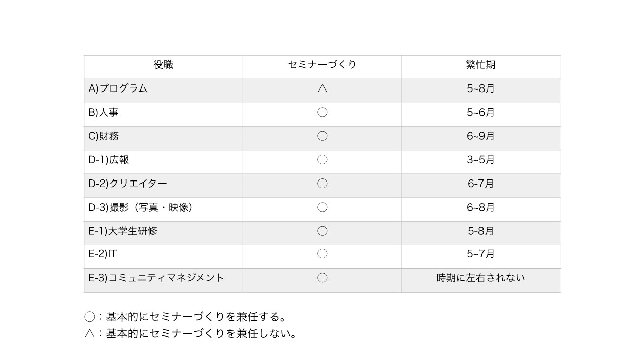Click the 役職 column header
The height and width of the screenshot is (362, 644).
pyautogui.click(x=163, y=65)
